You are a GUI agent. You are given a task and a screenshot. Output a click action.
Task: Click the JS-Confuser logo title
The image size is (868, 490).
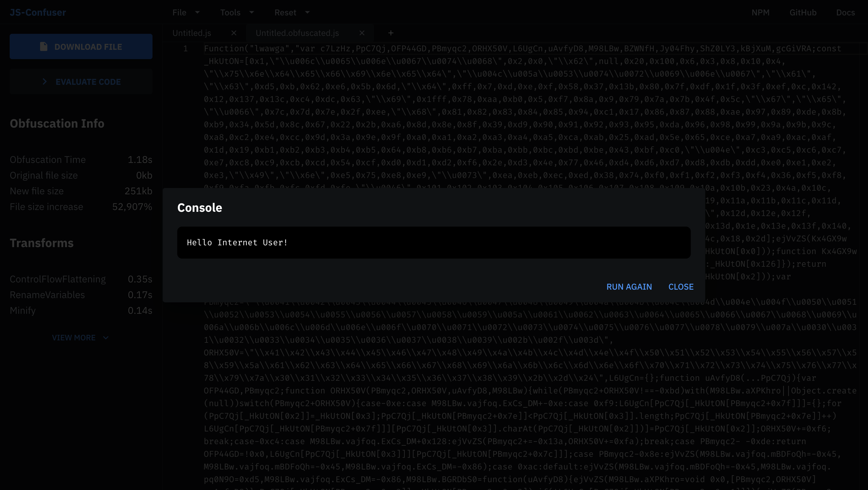38,12
